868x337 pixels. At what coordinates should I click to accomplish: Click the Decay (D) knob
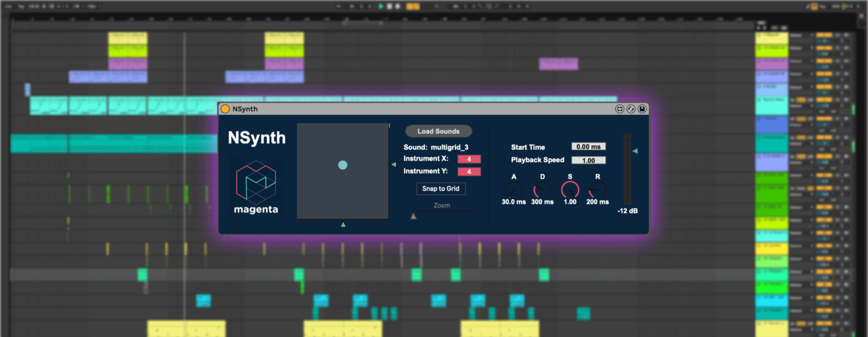tap(542, 190)
